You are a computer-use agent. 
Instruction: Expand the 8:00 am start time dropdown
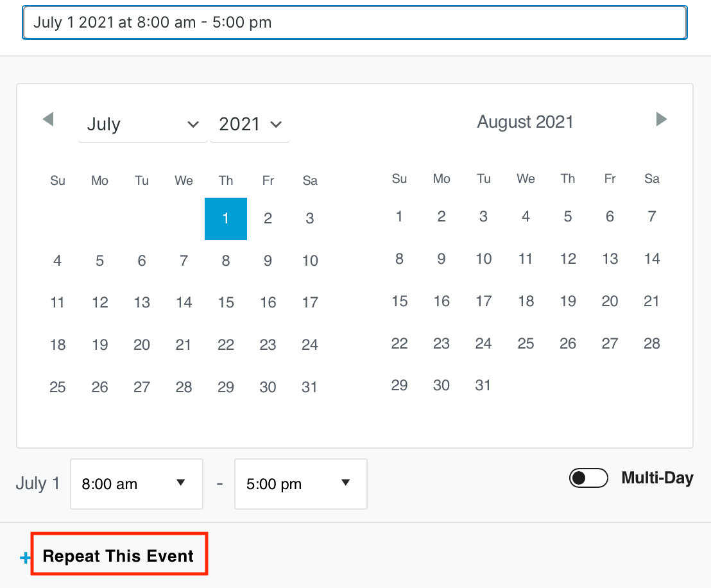click(x=136, y=484)
